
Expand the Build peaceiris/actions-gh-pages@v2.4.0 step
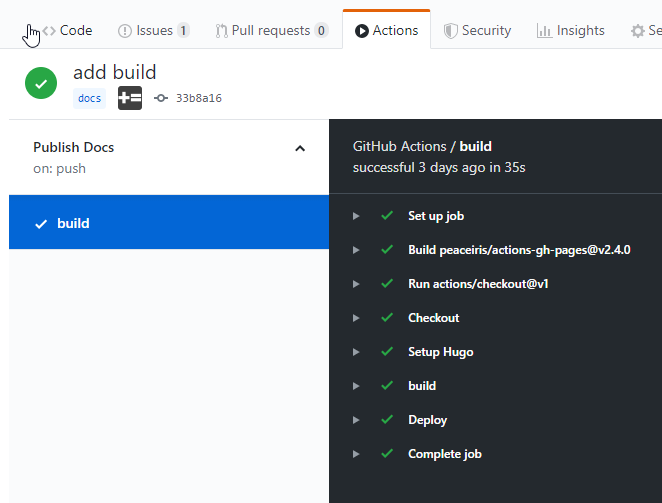click(356, 250)
